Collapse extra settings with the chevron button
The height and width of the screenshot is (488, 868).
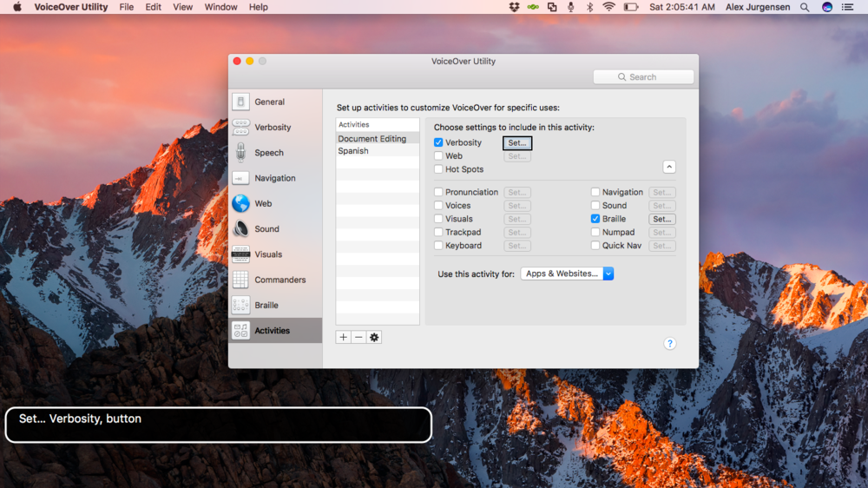tap(669, 167)
